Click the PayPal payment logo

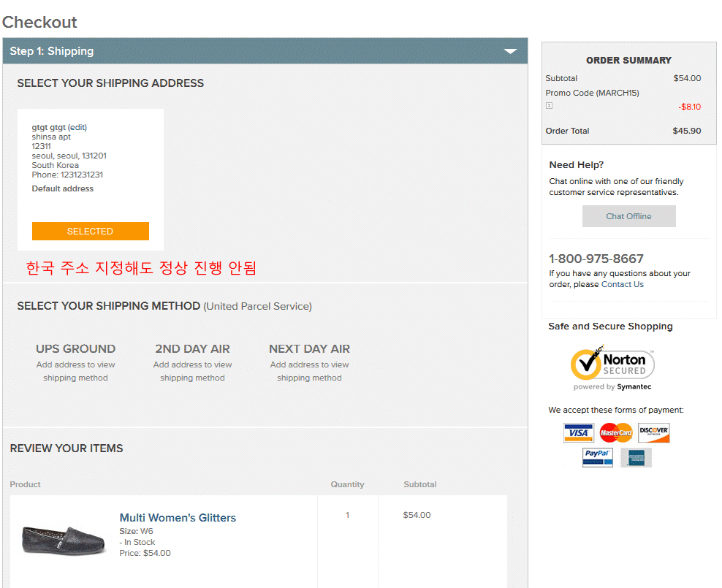(x=597, y=457)
